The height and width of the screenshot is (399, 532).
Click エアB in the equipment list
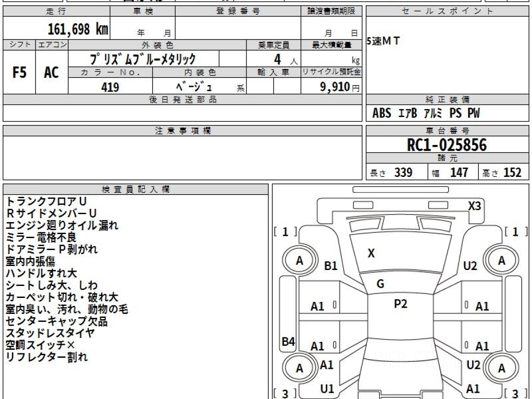pyautogui.click(x=407, y=113)
